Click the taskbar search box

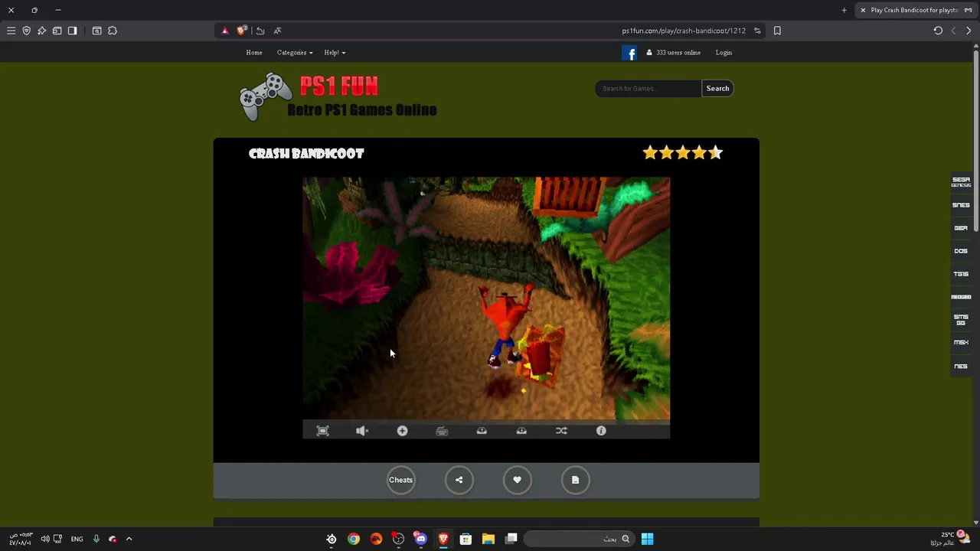579,539
